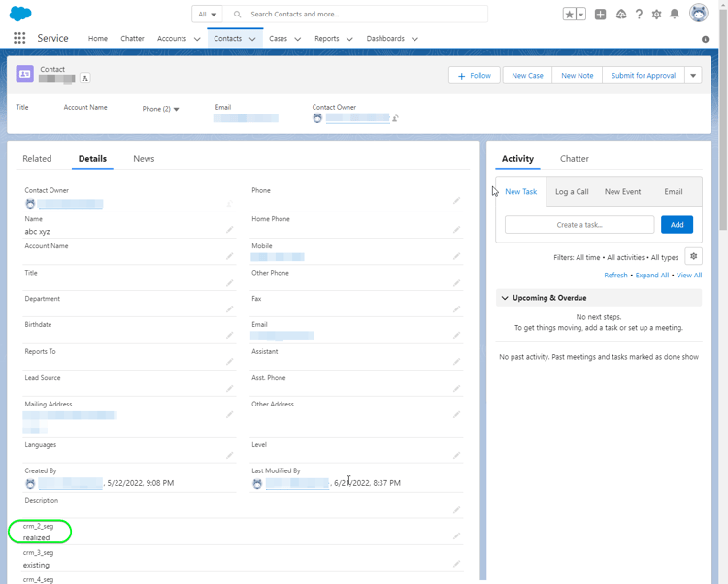Open search scope All dropdown

[x=207, y=15]
